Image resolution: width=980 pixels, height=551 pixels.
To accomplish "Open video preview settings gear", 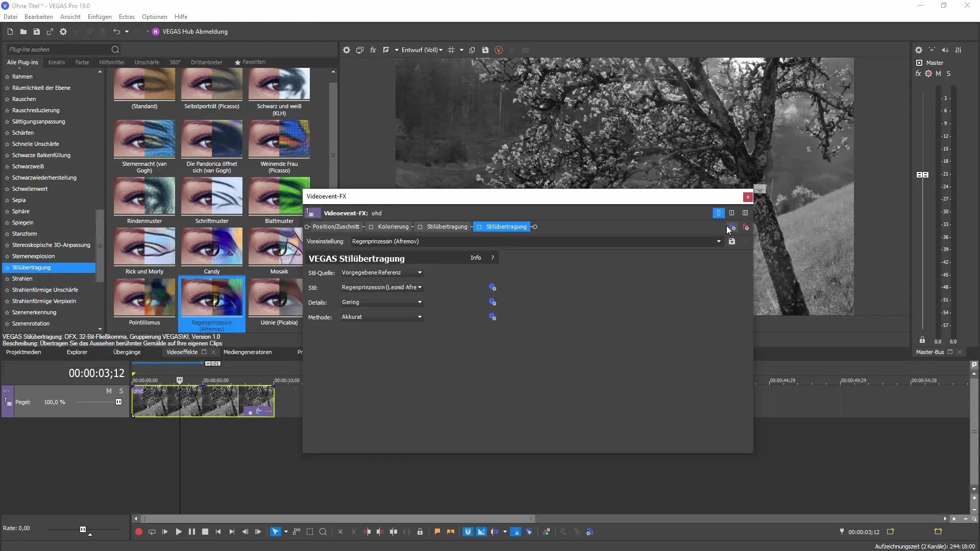I will tap(347, 50).
